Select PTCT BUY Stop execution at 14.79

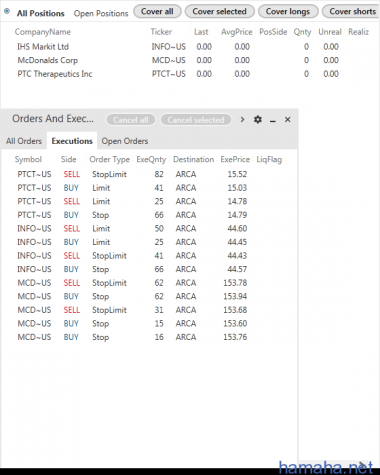149,215
